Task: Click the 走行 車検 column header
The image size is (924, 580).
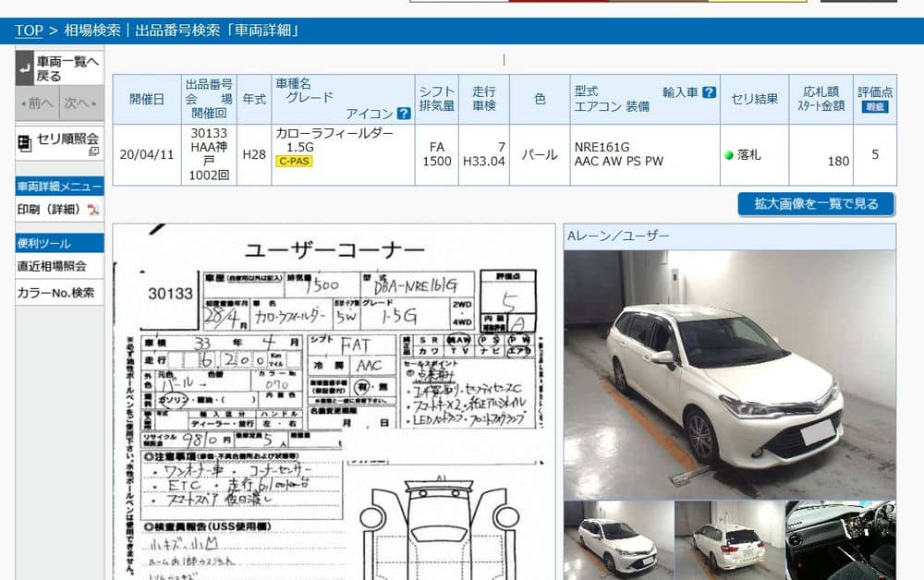Action: tap(484, 99)
